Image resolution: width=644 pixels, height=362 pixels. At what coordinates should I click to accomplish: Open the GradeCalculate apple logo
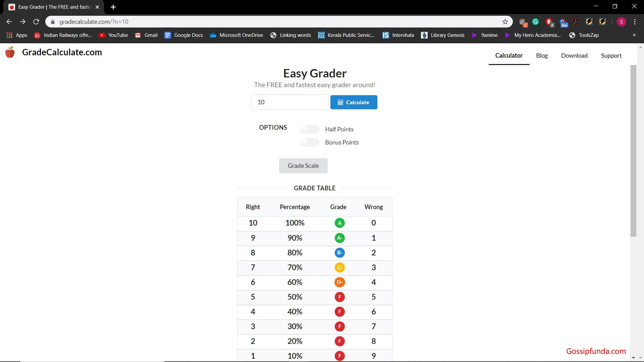10,52
